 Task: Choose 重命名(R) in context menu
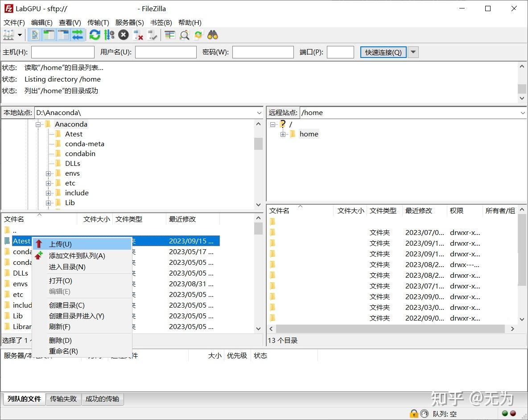82,351
